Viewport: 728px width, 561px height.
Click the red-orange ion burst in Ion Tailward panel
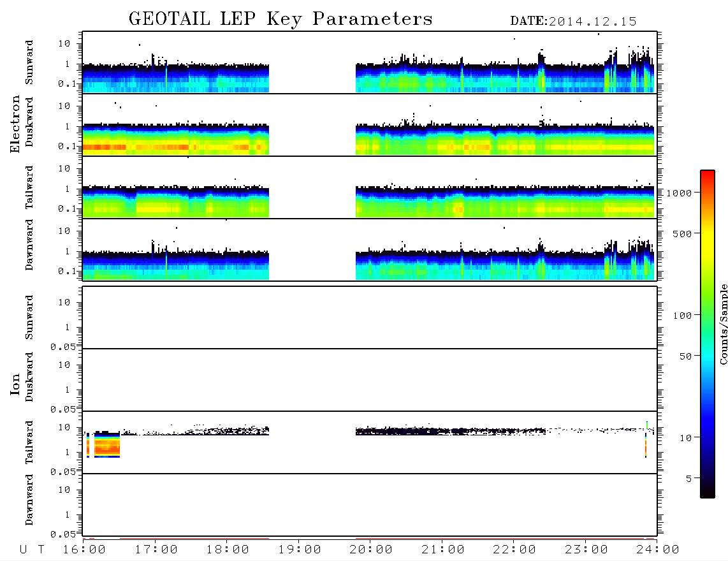click(107, 445)
